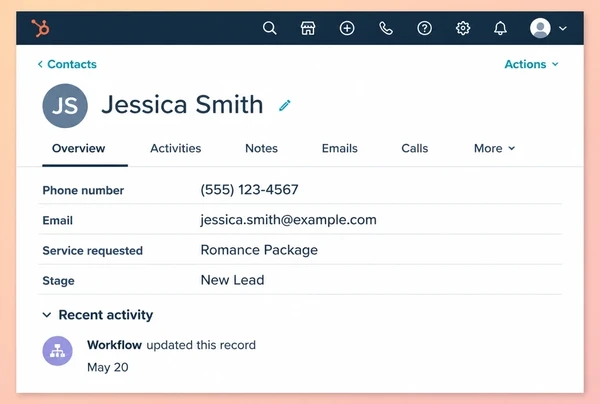Viewport: 600px width, 404px height.
Task: Open the More tabs dropdown
Action: pyautogui.click(x=494, y=148)
